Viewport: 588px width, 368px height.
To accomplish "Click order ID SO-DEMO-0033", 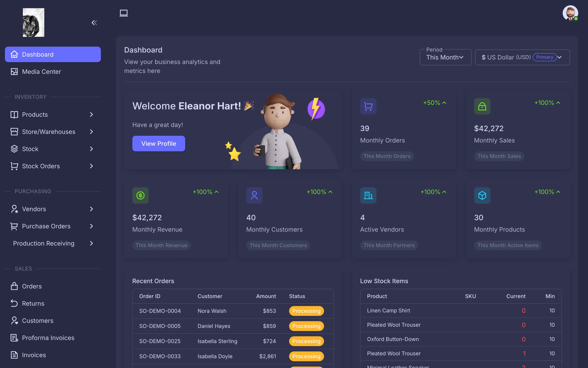I will coord(160,356).
